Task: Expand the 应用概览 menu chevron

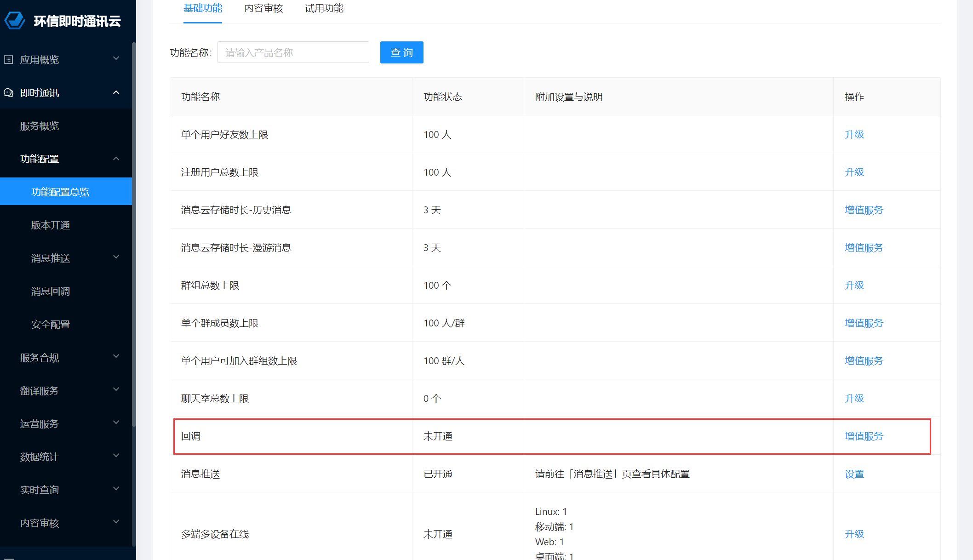Action: click(116, 59)
